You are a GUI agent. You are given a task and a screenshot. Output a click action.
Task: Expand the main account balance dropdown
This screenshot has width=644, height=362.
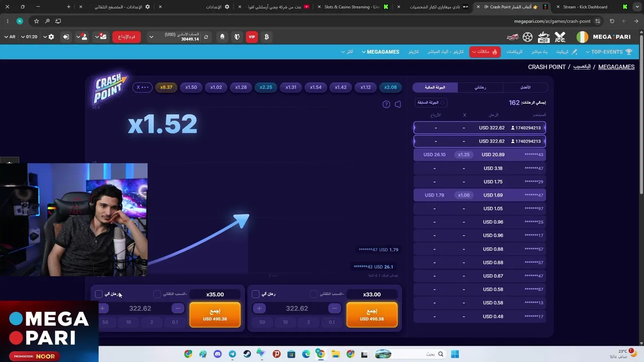coord(151,37)
